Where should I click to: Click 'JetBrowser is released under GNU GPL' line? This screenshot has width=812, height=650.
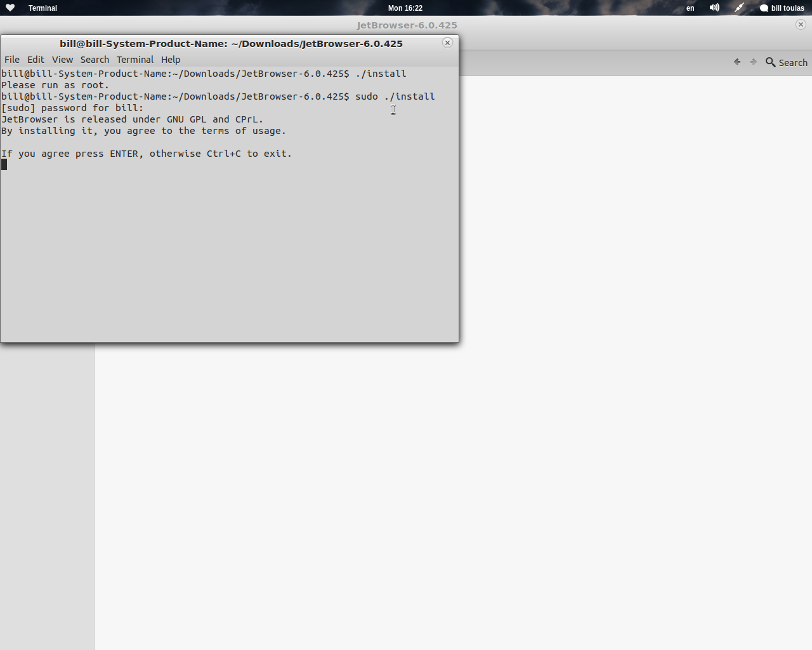pyautogui.click(x=132, y=119)
